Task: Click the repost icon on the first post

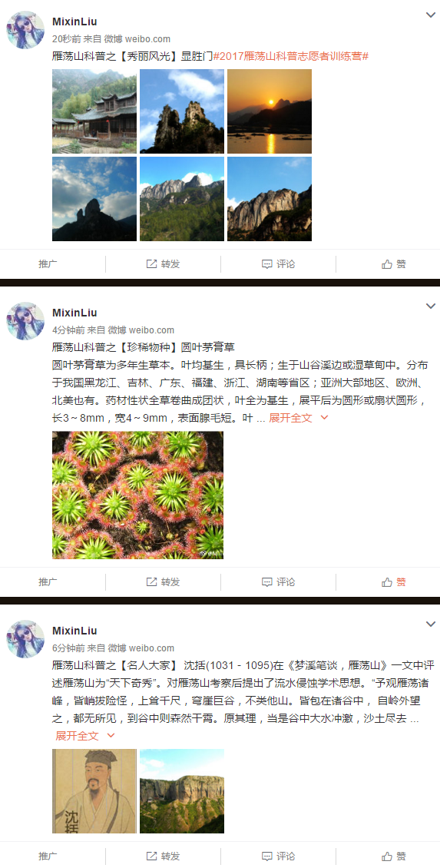Action: coord(151,264)
